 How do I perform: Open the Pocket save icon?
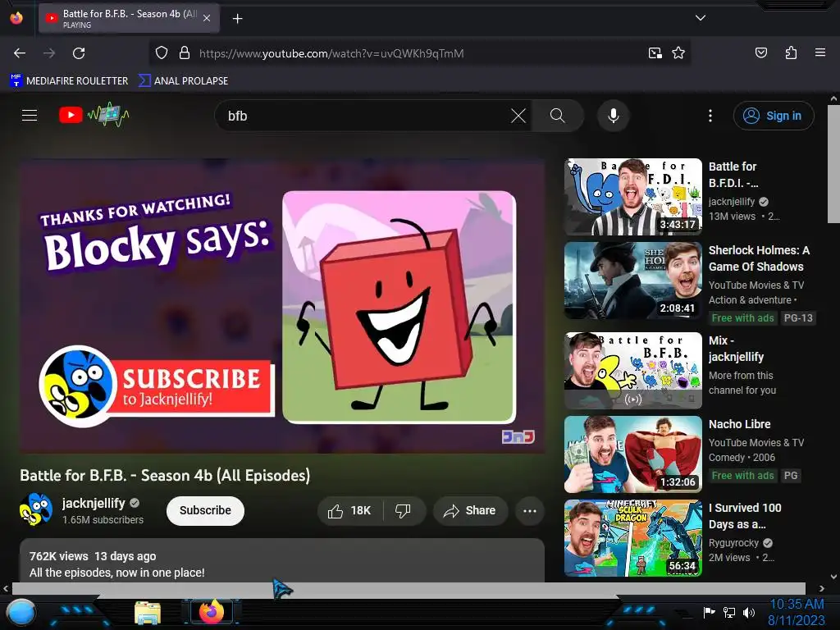coord(761,52)
